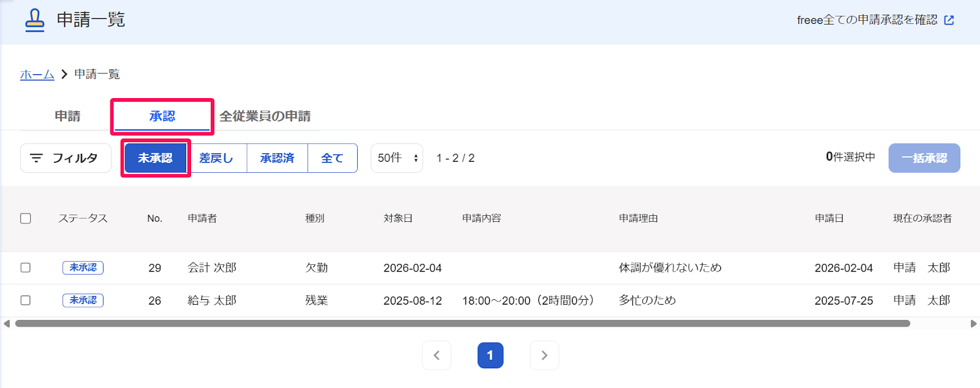Viewport: 980px width, 388px height.
Task: Click request number 26 cell
Action: [x=155, y=300]
